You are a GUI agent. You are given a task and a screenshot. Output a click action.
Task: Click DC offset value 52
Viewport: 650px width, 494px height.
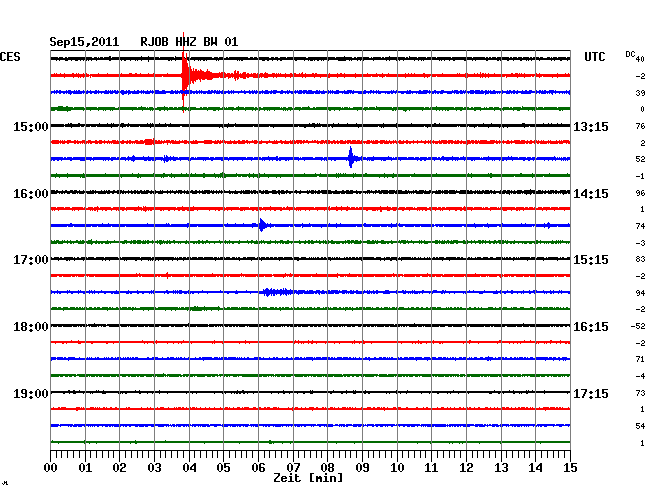click(x=640, y=159)
